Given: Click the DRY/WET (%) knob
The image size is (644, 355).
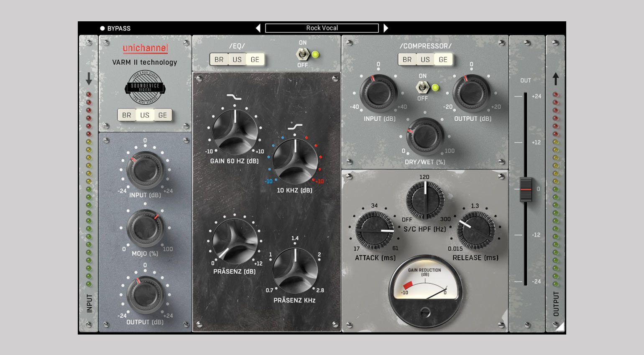Looking at the screenshot, I should point(425,136).
